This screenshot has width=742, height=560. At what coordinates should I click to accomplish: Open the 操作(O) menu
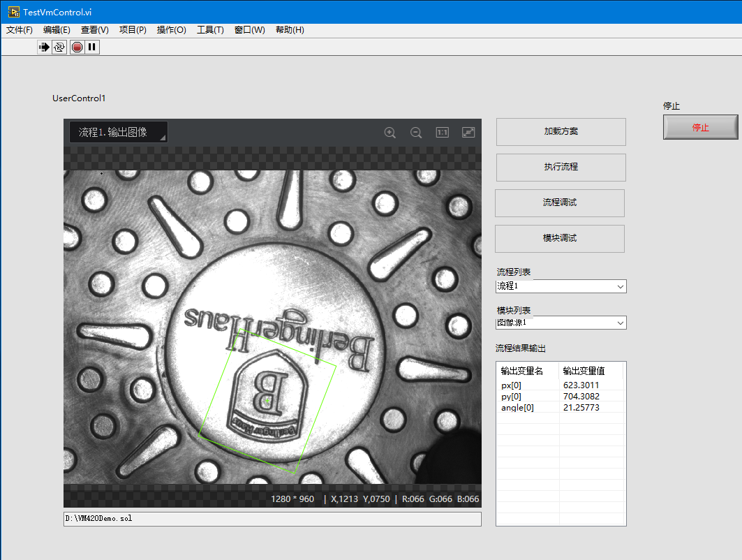pos(171,30)
